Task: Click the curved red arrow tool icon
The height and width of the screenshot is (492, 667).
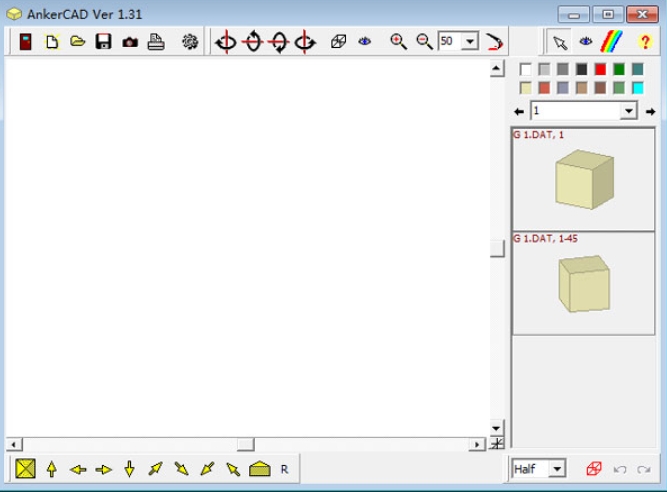Action: coord(495,42)
